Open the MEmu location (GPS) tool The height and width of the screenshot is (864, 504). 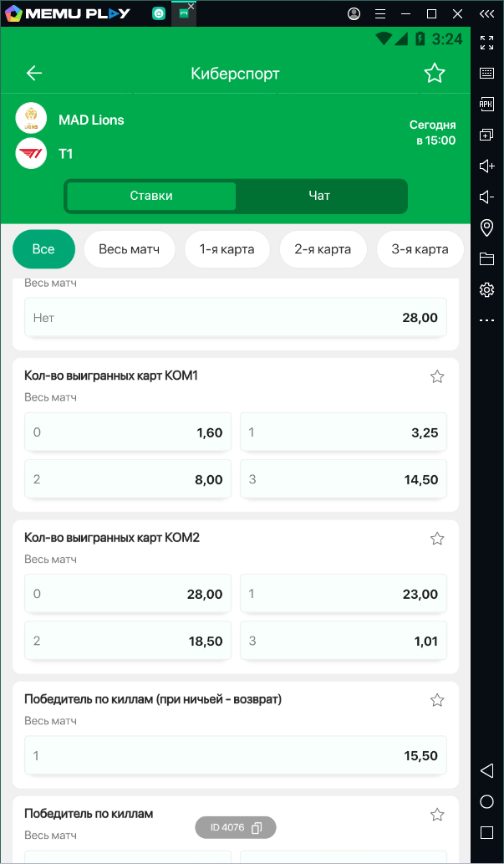click(x=486, y=228)
